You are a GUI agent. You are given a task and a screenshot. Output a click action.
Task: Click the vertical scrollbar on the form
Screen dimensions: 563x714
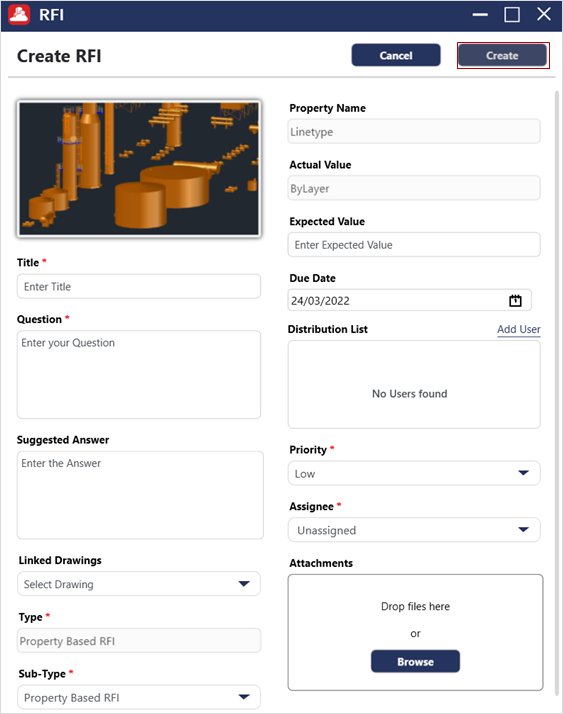[557, 392]
